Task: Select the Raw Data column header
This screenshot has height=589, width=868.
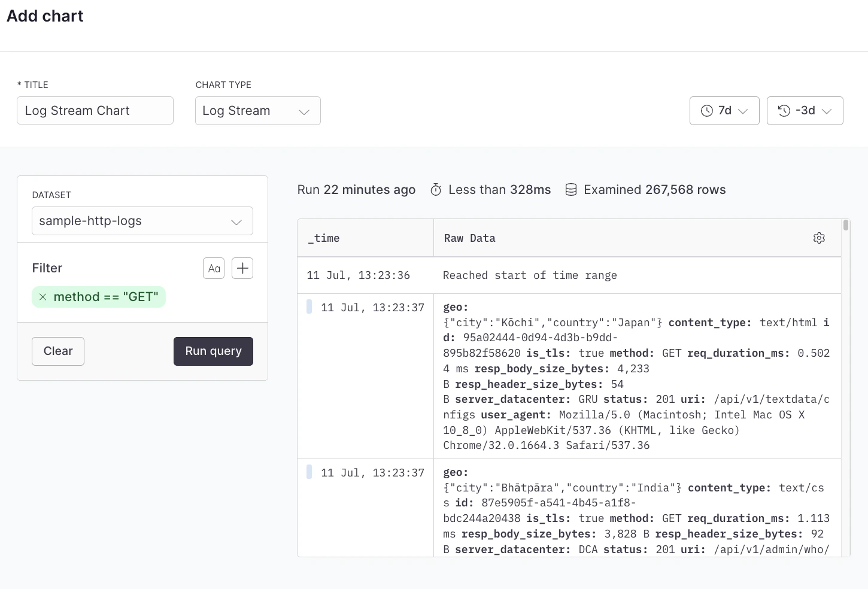Action: click(469, 238)
